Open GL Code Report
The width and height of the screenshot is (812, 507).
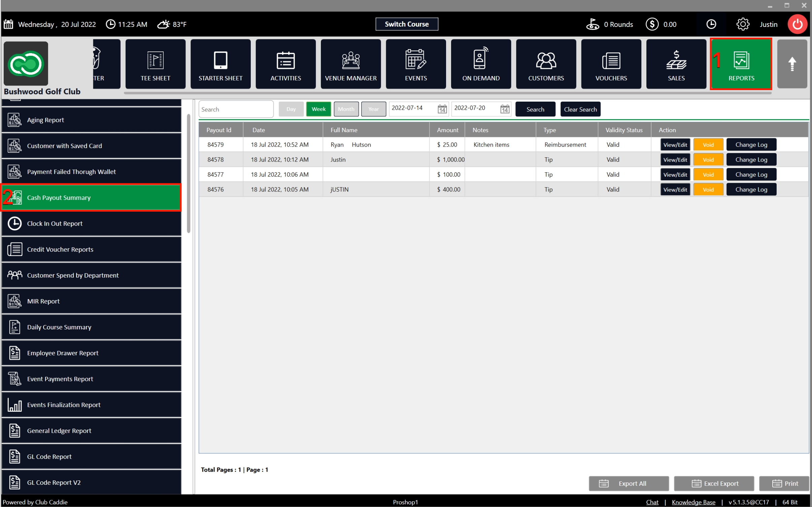click(x=92, y=457)
